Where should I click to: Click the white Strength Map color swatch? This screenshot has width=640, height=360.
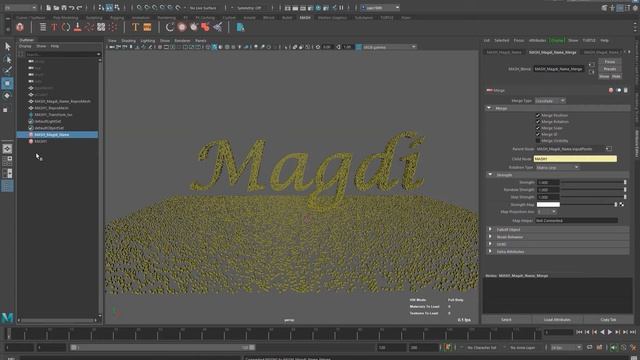coord(548,204)
